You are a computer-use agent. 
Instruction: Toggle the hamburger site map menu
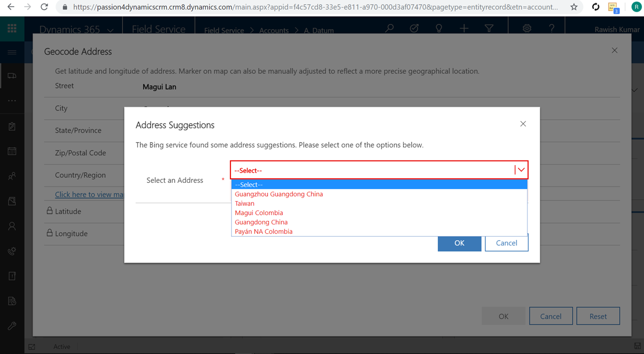12,52
